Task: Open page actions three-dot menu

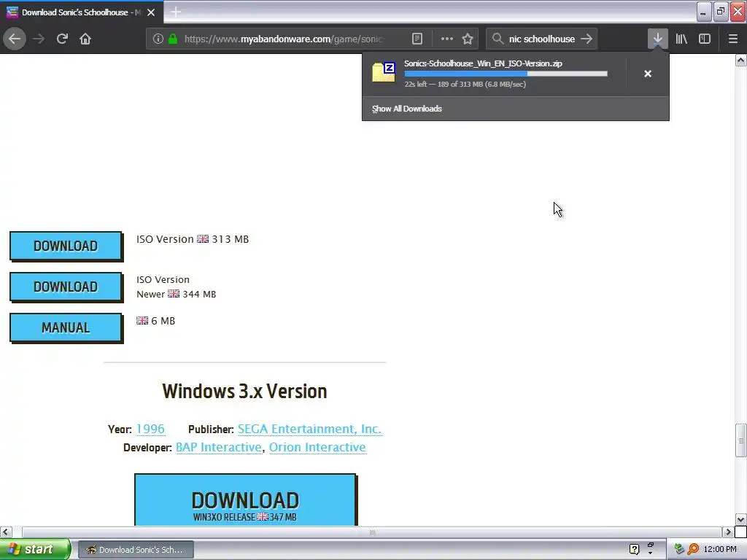Action: (x=447, y=39)
